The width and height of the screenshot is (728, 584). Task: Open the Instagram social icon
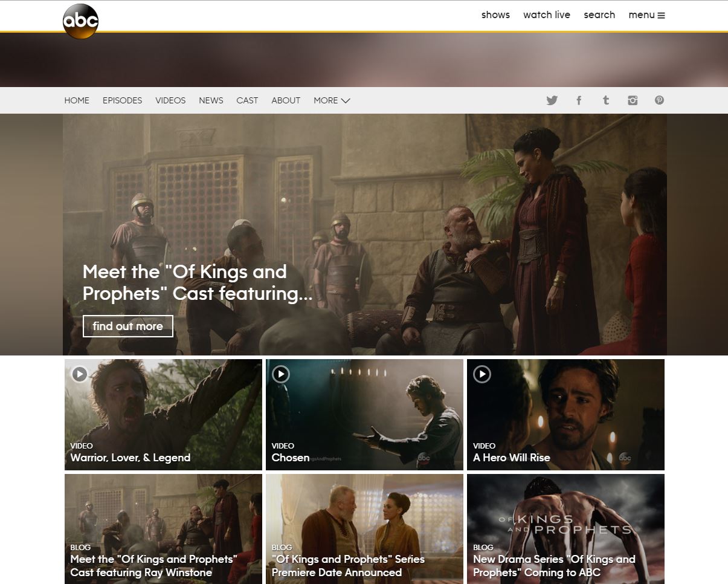coord(633,100)
